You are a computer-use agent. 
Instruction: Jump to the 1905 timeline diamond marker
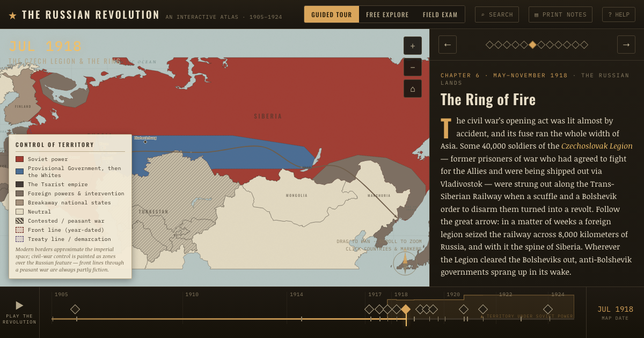point(75,309)
